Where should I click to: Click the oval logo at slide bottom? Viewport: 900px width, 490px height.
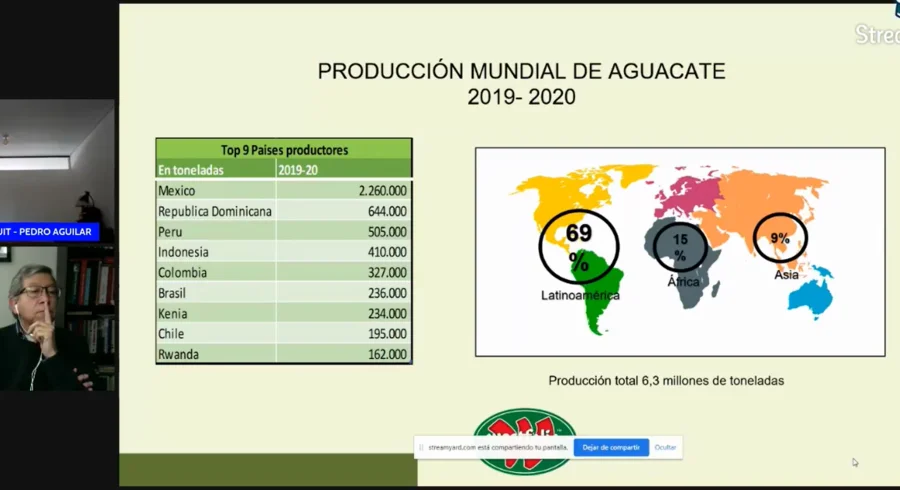point(524,441)
